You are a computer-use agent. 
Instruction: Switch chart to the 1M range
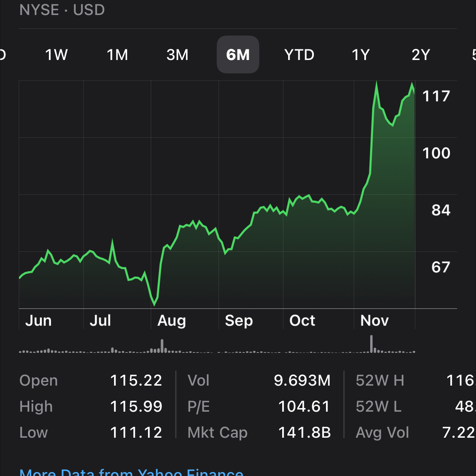(x=117, y=55)
